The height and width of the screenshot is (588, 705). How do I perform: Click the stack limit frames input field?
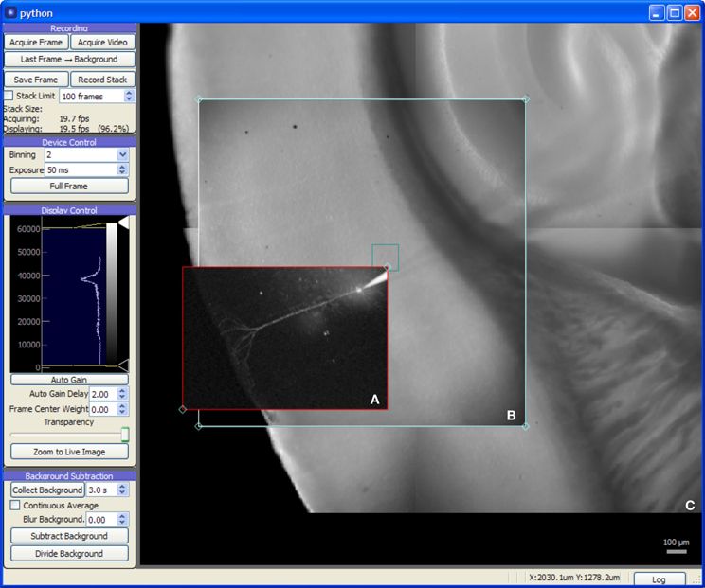[x=92, y=97]
